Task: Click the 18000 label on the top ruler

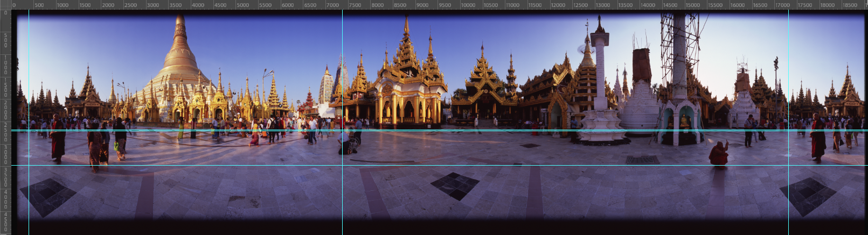Action: point(828,5)
